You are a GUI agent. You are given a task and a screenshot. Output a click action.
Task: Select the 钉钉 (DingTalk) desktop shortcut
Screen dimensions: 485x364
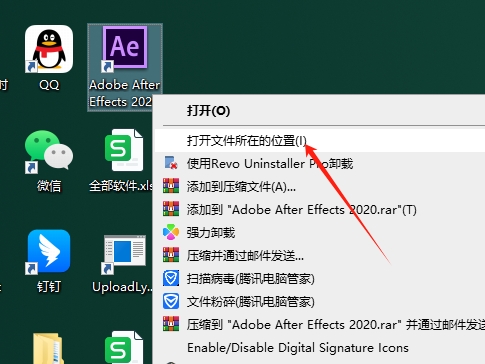(x=49, y=252)
